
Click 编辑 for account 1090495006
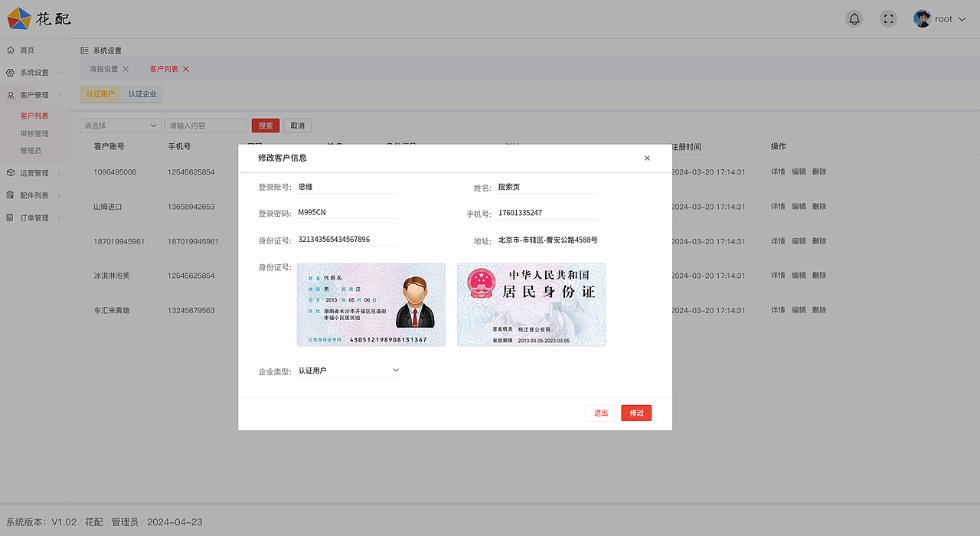(x=799, y=172)
